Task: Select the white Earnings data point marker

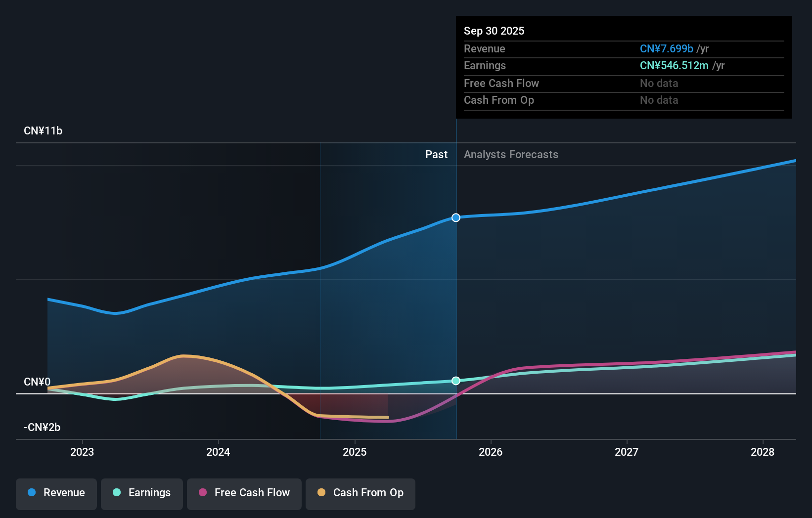Action: click(455, 381)
